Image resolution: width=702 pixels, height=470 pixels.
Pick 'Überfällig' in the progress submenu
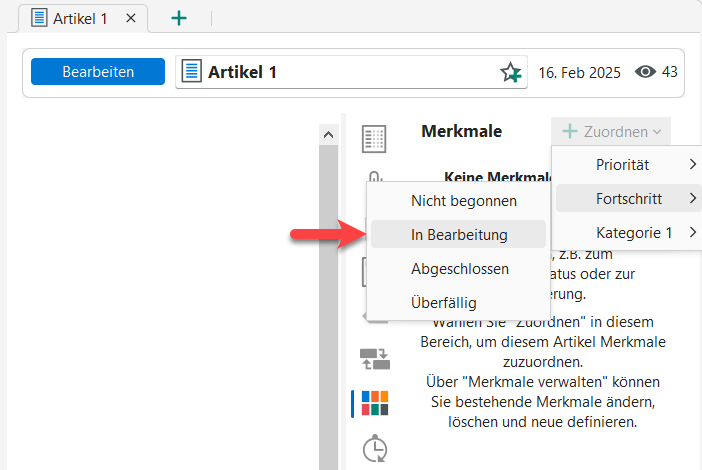pos(443,302)
